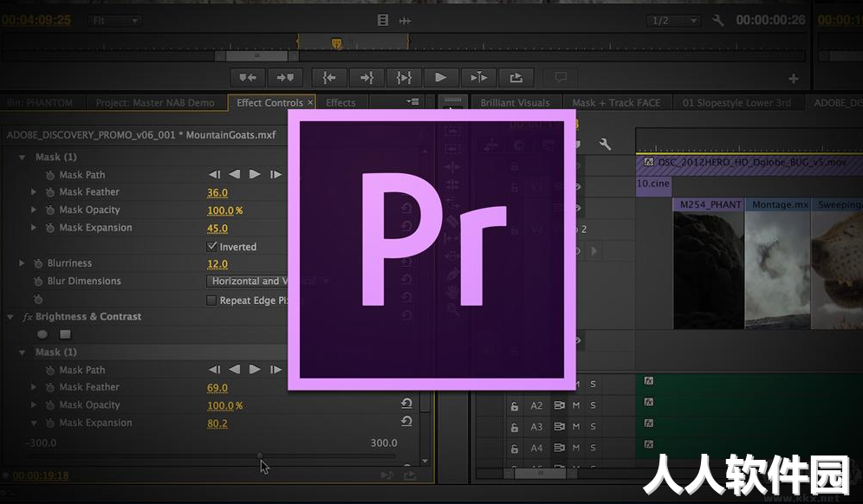Viewport: 863px width, 504px height.
Task: Collapse the Mask (1) group above Mask Feather 36.0
Action: [22, 158]
